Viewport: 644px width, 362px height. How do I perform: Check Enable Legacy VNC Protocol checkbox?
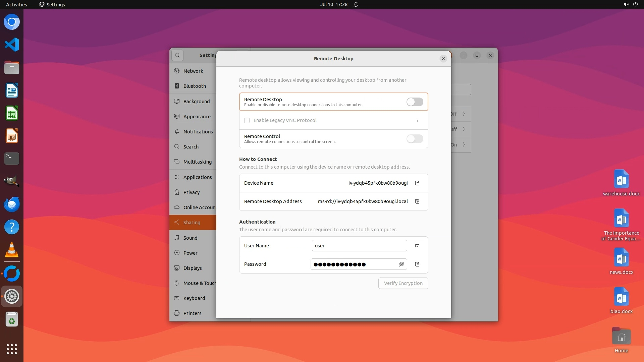tap(247, 120)
